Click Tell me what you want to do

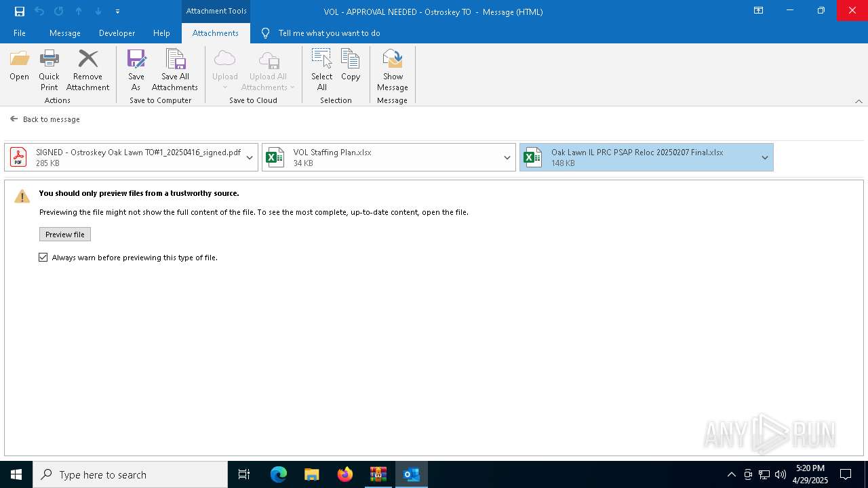(329, 33)
